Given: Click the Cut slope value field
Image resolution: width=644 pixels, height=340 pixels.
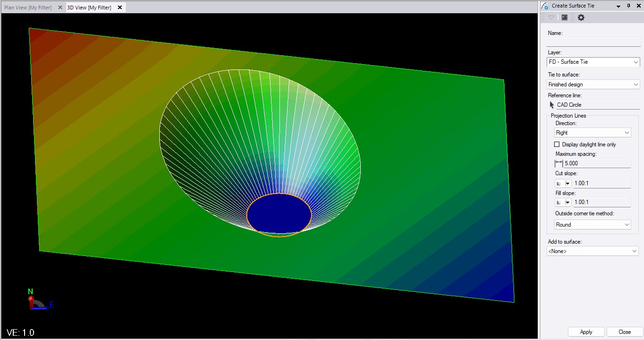Looking at the screenshot, I should pyautogui.click(x=601, y=183).
